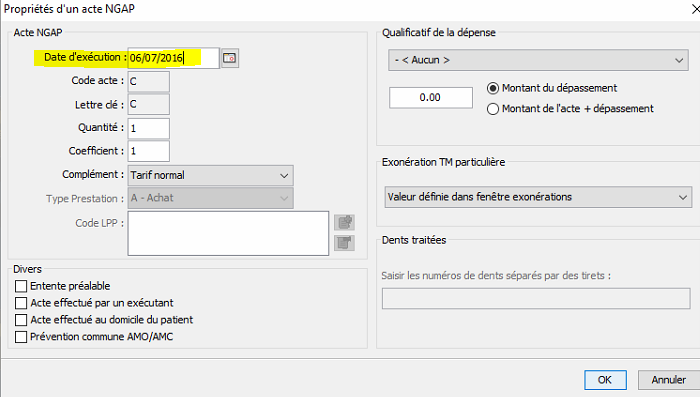The height and width of the screenshot is (397, 700).
Task: Click into the Quantité field
Action: click(x=149, y=129)
